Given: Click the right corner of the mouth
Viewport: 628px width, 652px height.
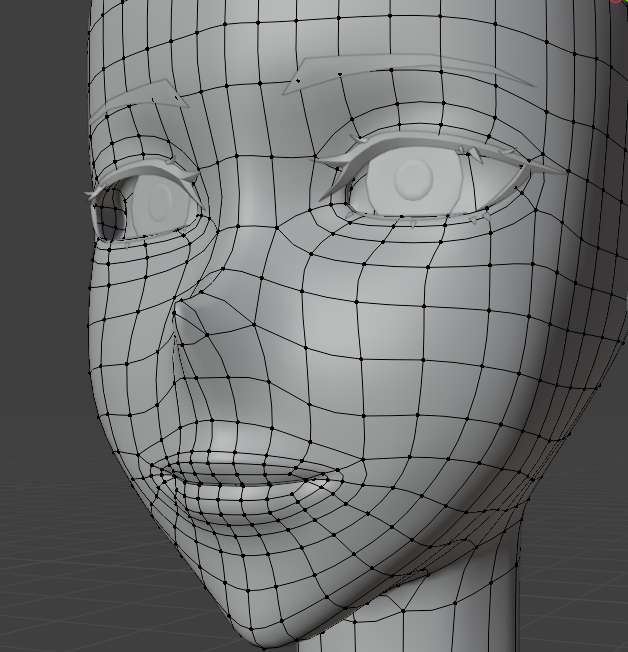Looking at the screenshot, I should coord(336,480).
